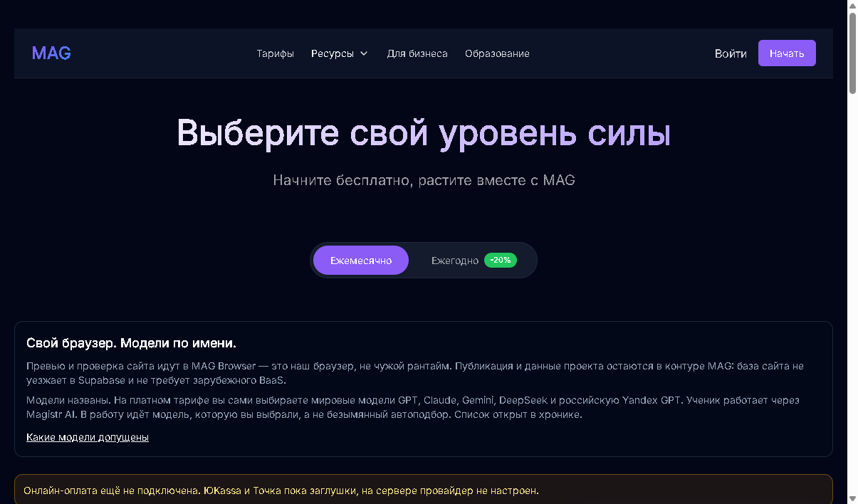Open the Какие модели допущены link
This screenshot has width=858, height=504.
point(88,437)
